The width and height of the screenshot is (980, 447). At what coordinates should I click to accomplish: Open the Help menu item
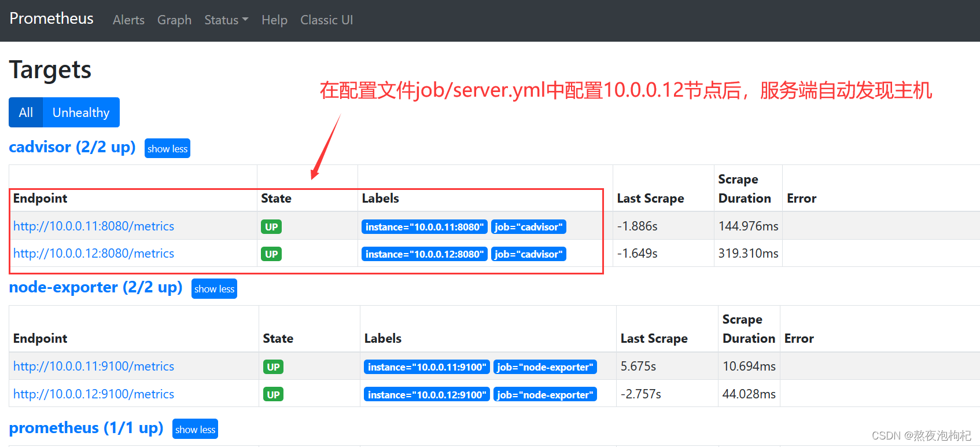[274, 20]
